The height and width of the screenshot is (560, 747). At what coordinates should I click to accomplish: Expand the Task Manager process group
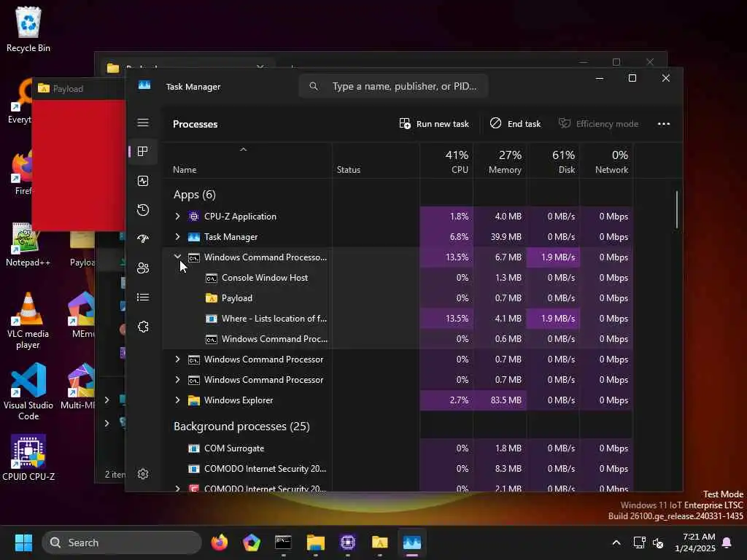pos(178,237)
